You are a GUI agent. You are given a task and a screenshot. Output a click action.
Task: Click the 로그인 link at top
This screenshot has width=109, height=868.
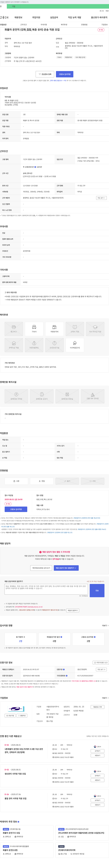pyautogui.click(x=102, y=11)
